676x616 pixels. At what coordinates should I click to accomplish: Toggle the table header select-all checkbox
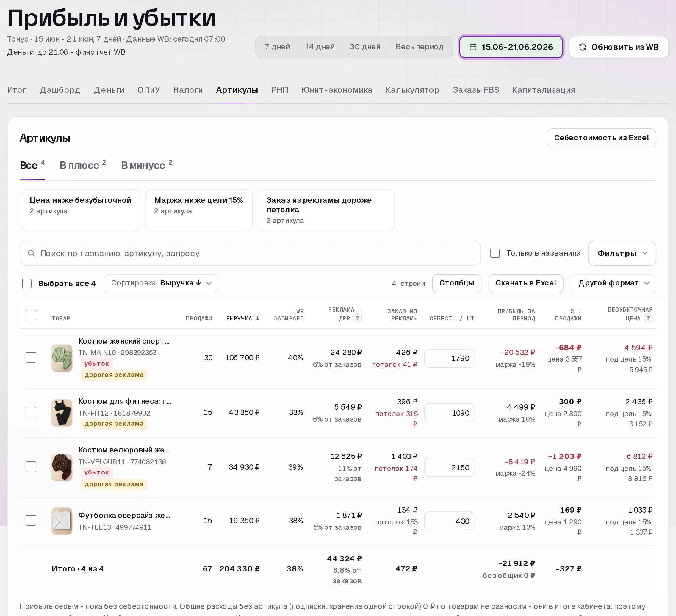tap(31, 315)
